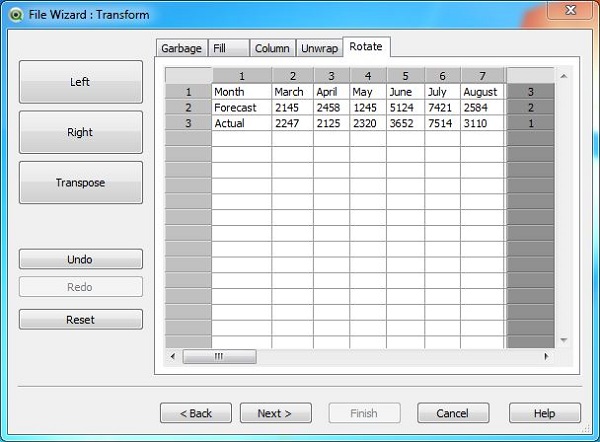The height and width of the screenshot is (442, 600).
Task: Click the horizontal scrollbar right arrow
Action: pyautogui.click(x=546, y=356)
